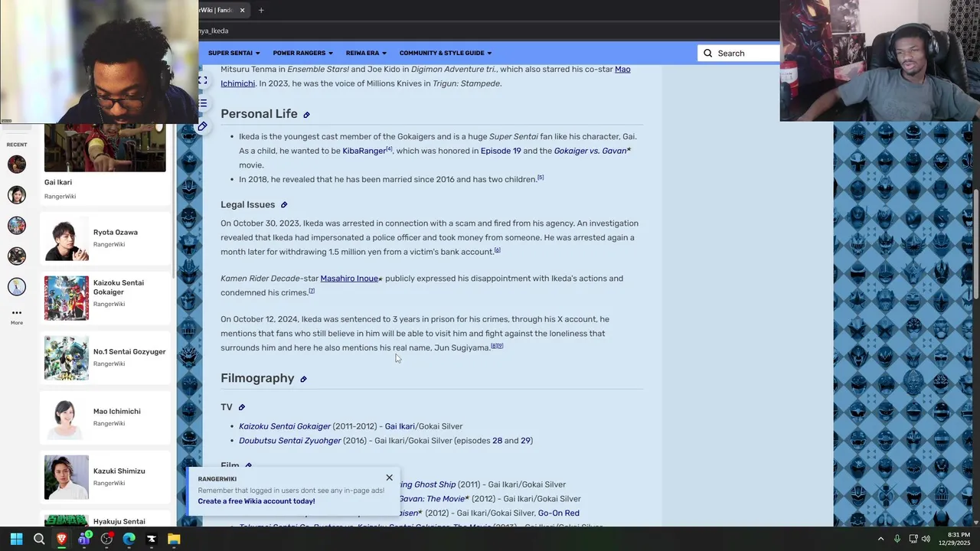Open the fourth recent wiki avatar
980x551 pixels.
(17, 256)
